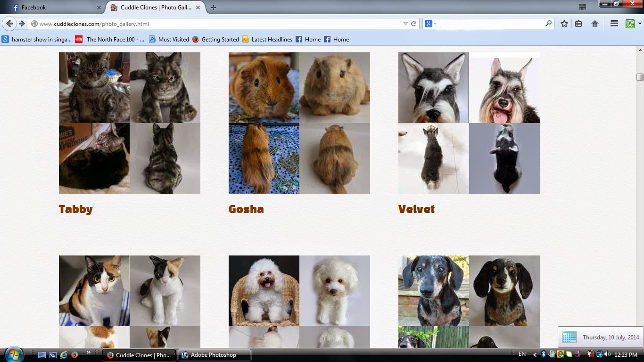
Task: Switch to the Facebook tab
Action: (53, 8)
